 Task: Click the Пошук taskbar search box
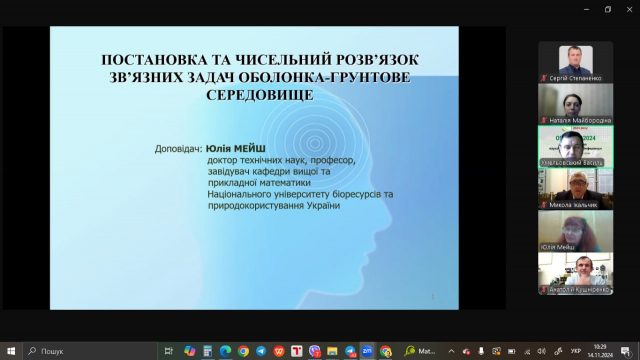[90, 351]
